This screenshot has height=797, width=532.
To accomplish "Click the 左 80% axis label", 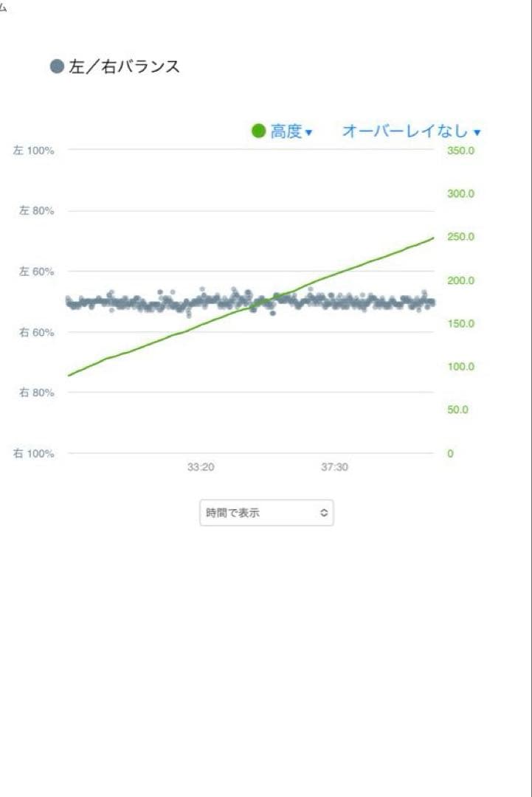I will point(36,211).
